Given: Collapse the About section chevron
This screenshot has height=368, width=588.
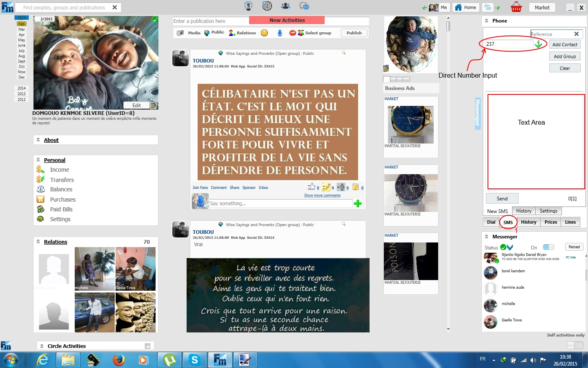Looking at the screenshot, I should [x=38, y=140].
